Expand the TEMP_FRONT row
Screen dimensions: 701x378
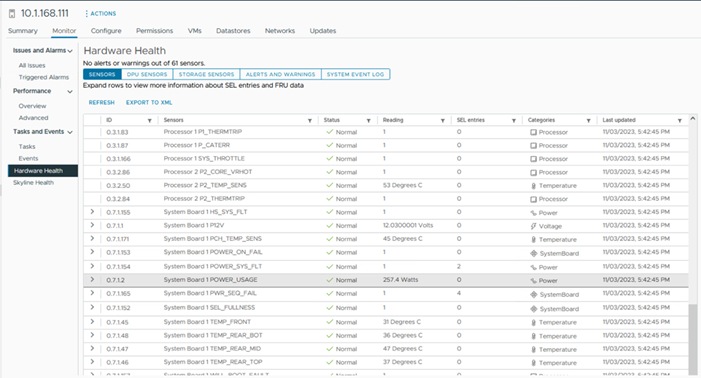tap(92, 322)
